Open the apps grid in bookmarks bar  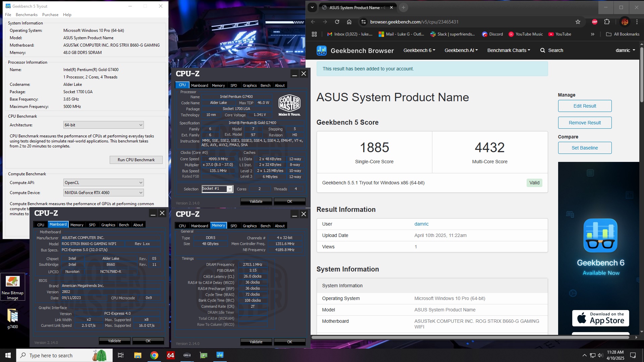point(314,34)
